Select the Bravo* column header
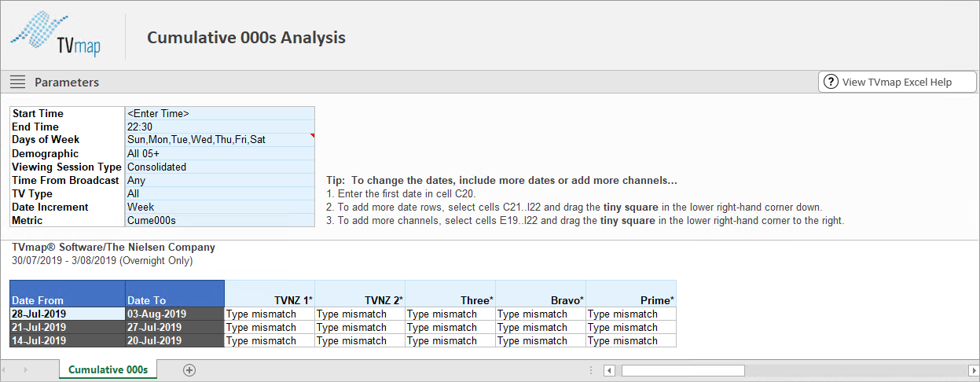Image resolution: width=980 pixels, height=382 pixels. [x=541, y=293]
